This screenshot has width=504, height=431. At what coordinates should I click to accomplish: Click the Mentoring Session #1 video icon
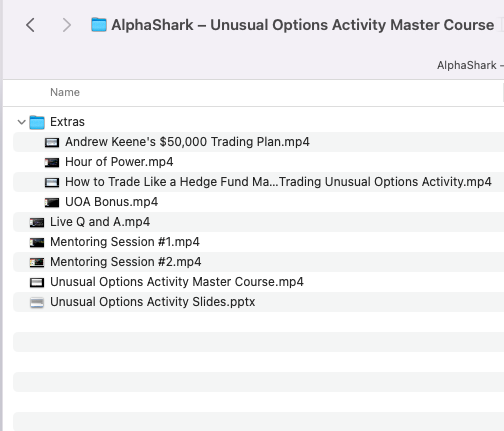tap(37, 242)
